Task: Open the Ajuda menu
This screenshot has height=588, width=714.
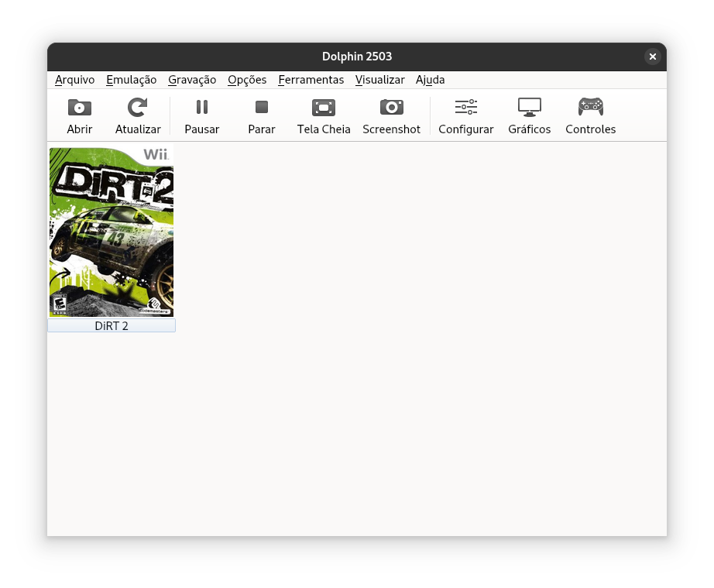Action: [431, 80]
